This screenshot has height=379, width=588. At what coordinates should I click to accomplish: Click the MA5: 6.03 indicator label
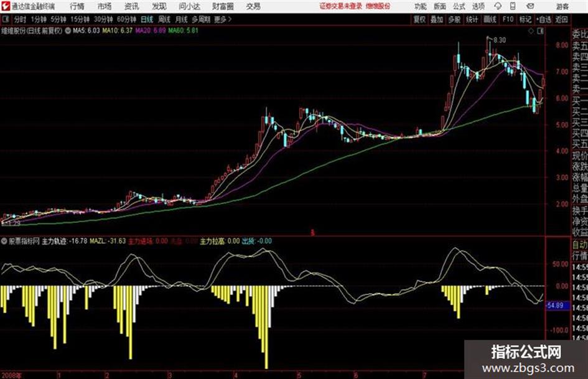click(x=86, y=30)
